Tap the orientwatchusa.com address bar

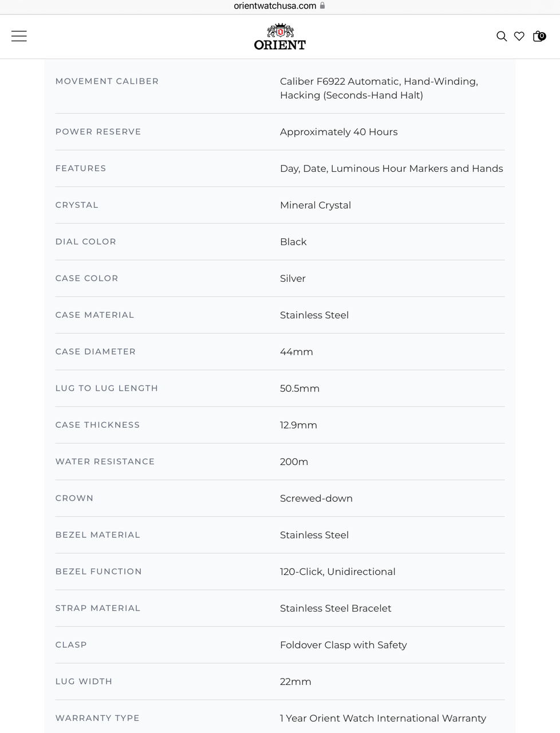pos(275,6)
